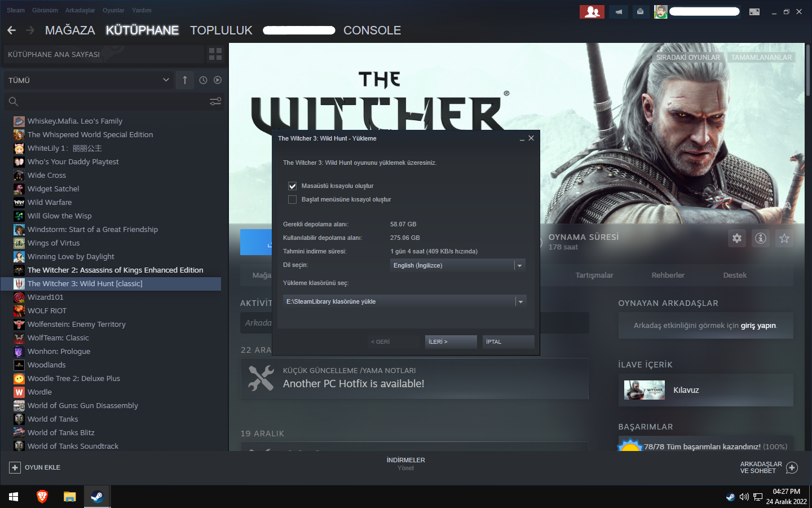The height and width of the screenshot is (508, 812).
Task: Select Wizard101 in the game list
Action: point(46,297)
